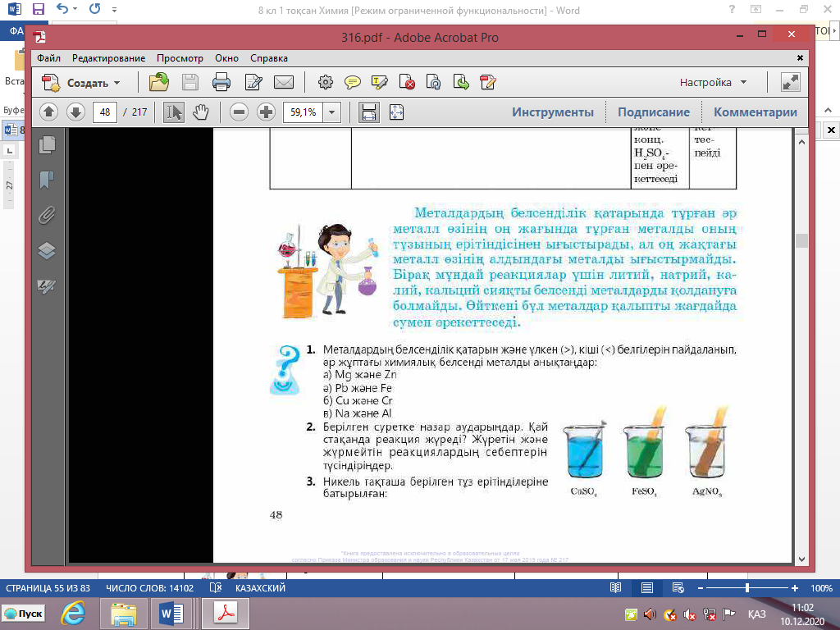
Task: Fit one full page icon
Action: coord(396,112)
